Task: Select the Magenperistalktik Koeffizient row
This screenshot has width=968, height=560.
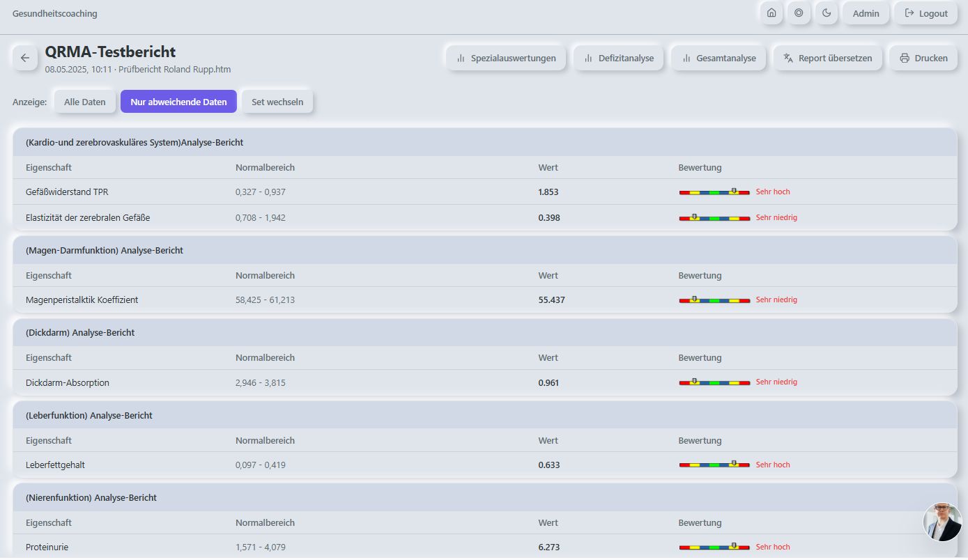Action: coord(82,300)
